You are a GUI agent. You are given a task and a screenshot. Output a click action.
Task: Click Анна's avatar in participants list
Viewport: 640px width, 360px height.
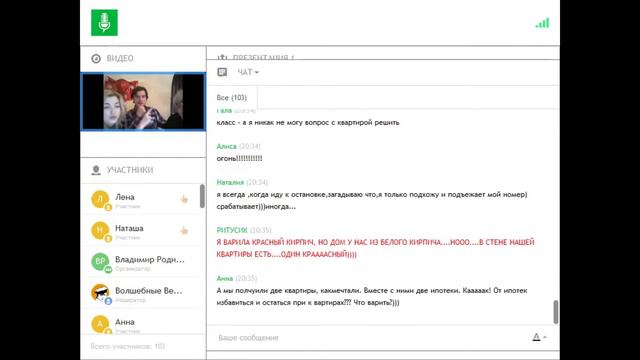(100, 324)
